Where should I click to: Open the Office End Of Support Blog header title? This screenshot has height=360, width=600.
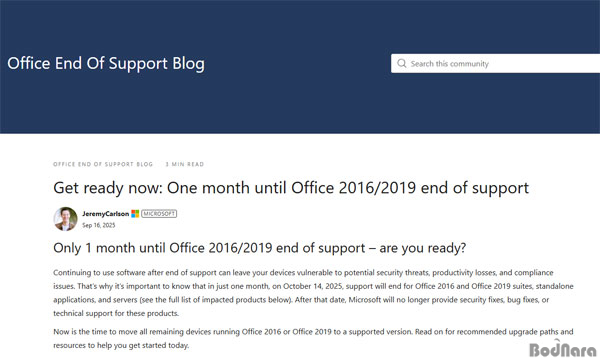pos(106,64)
